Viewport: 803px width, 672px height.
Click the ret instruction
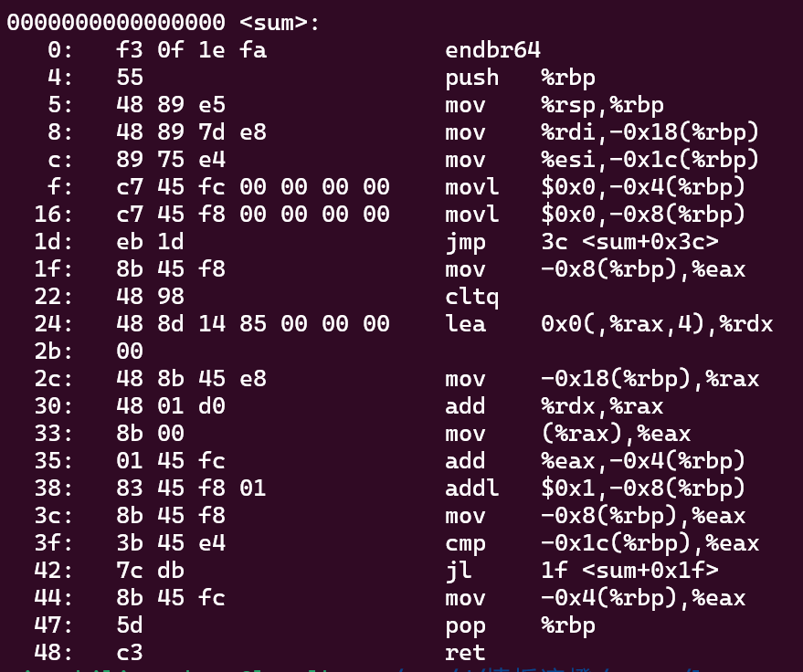coord(465,653)
